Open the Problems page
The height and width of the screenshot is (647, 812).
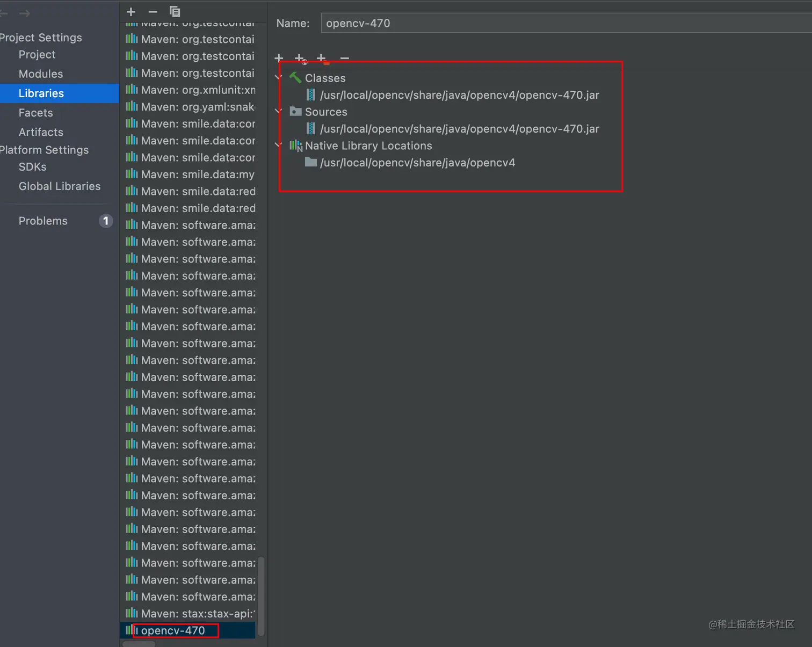[x=43, y=221]
